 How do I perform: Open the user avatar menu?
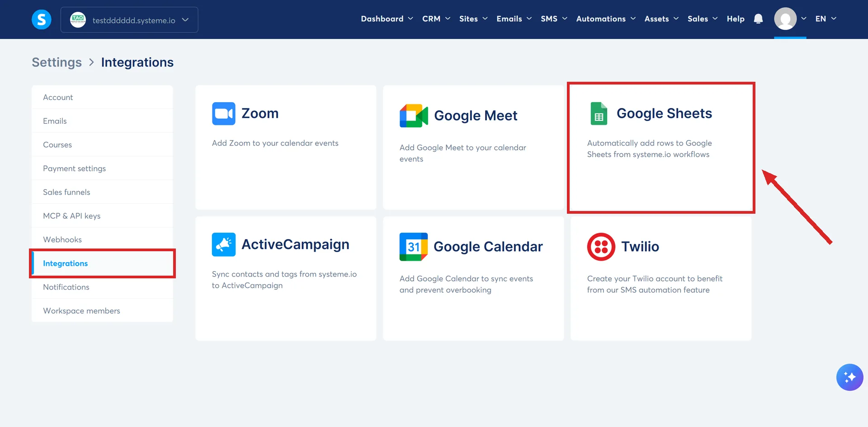785,19
